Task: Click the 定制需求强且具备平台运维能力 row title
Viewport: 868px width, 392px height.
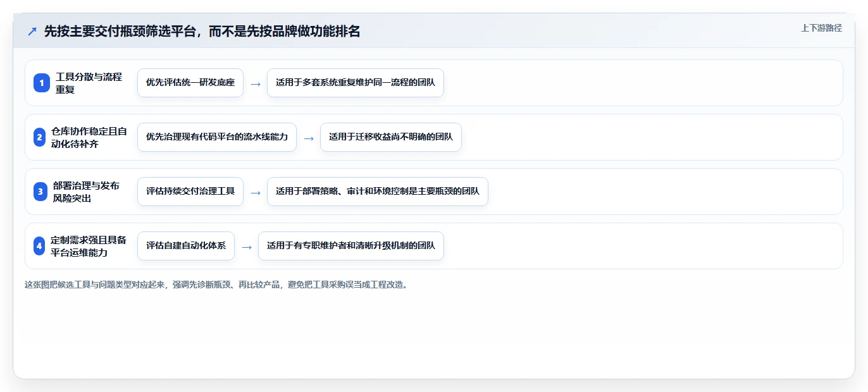Action: (89, 246)
